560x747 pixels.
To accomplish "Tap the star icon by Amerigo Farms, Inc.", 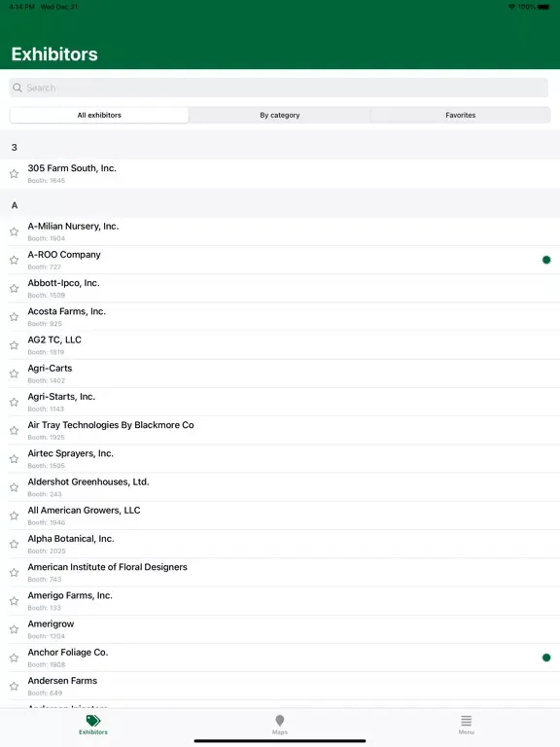I will coord(15,601).
